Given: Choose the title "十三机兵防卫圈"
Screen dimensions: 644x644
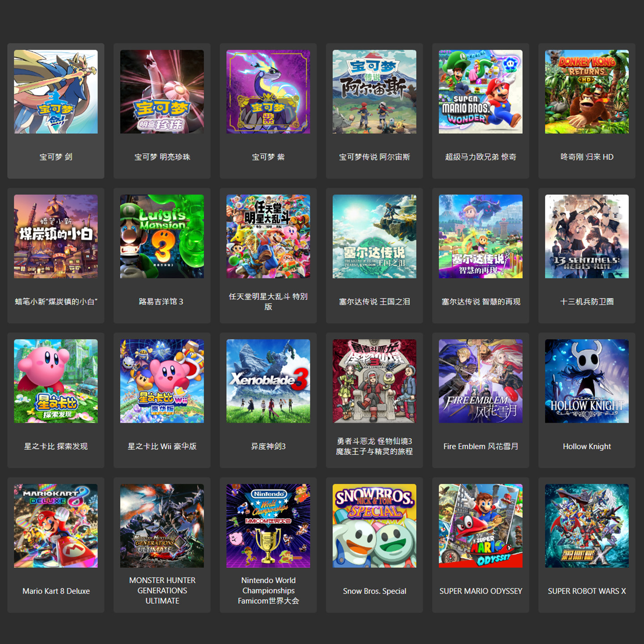Looking at the screenshot, I should (x=587, y=302).
